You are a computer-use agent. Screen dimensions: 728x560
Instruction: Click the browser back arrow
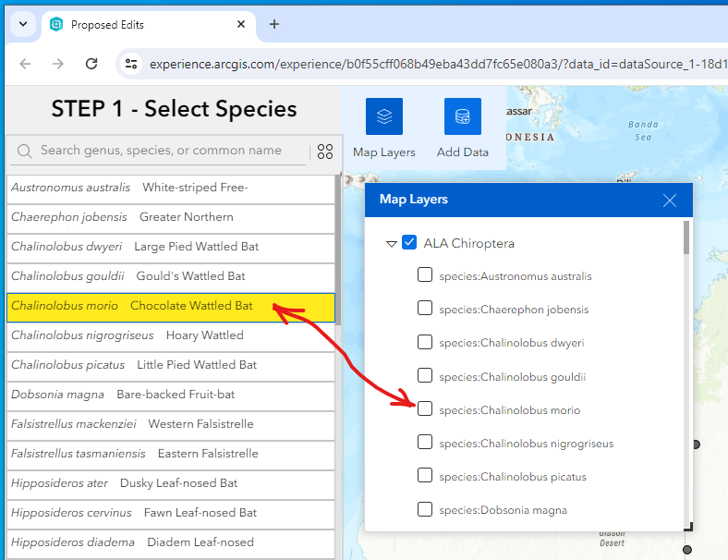click(x=25, y=64)
